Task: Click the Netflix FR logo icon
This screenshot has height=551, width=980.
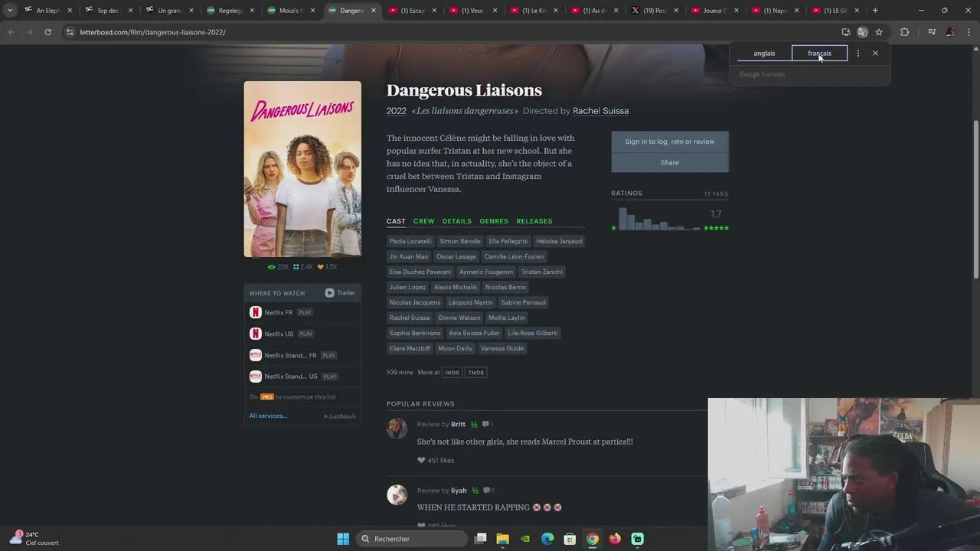Action: click(256, 312)
